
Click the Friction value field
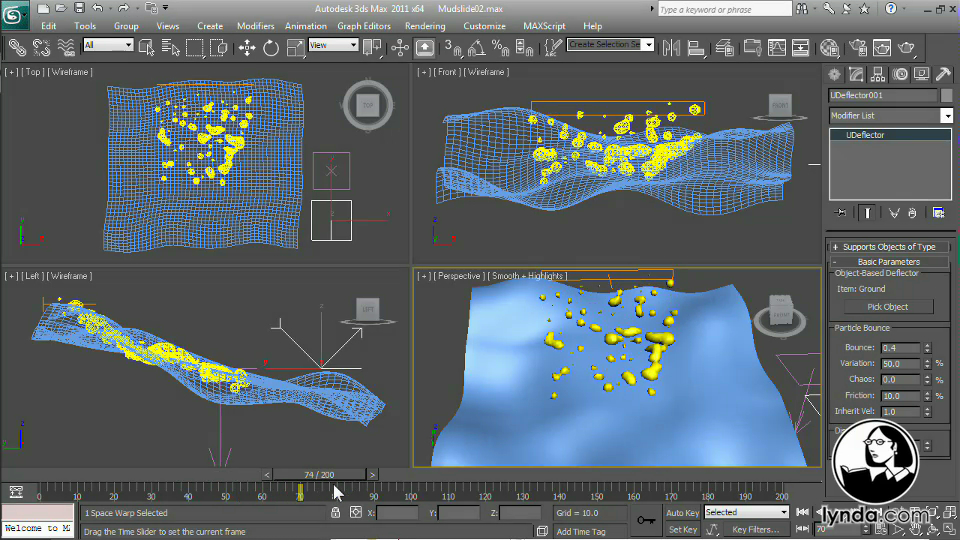tap(900, 396)
